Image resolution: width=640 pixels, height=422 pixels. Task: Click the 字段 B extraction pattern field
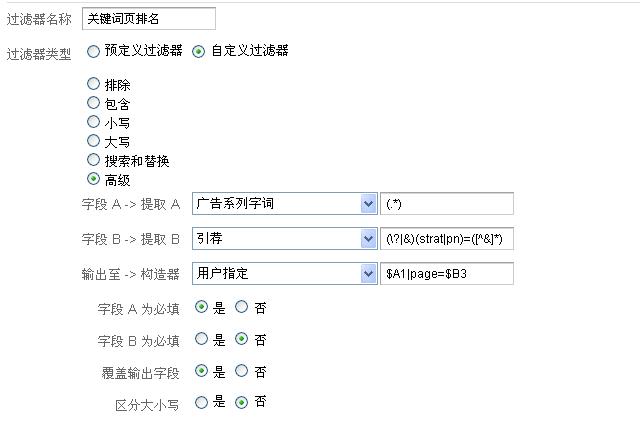(x=447, y=239)
